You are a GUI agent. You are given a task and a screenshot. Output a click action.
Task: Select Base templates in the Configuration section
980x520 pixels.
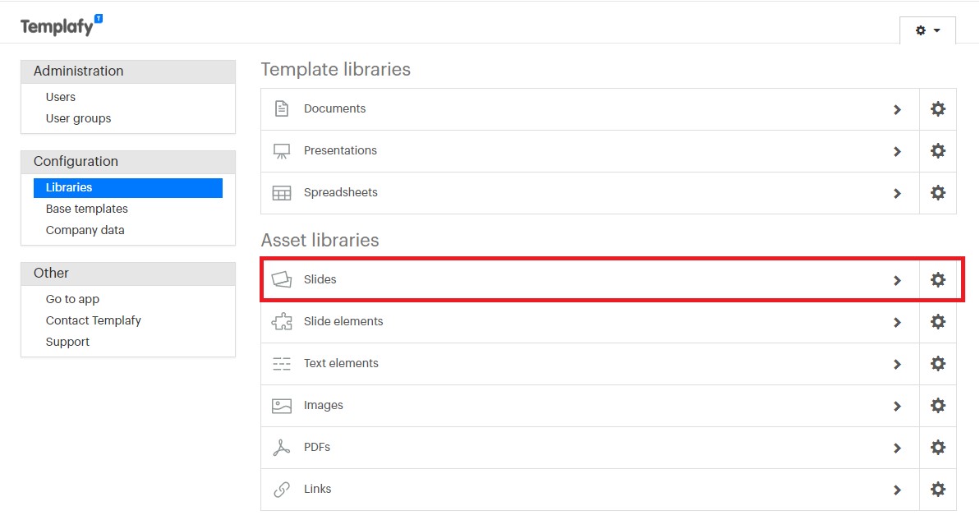tap(86, 209)
